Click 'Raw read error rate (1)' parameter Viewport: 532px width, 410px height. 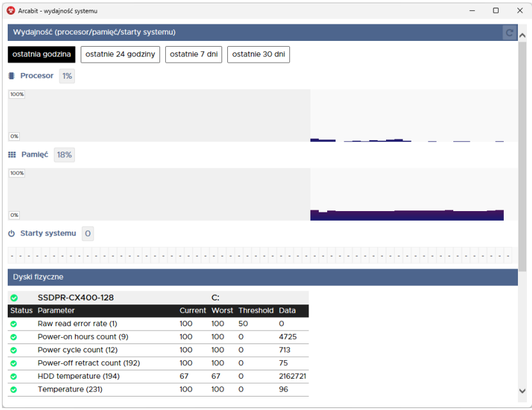coord(77,324)
